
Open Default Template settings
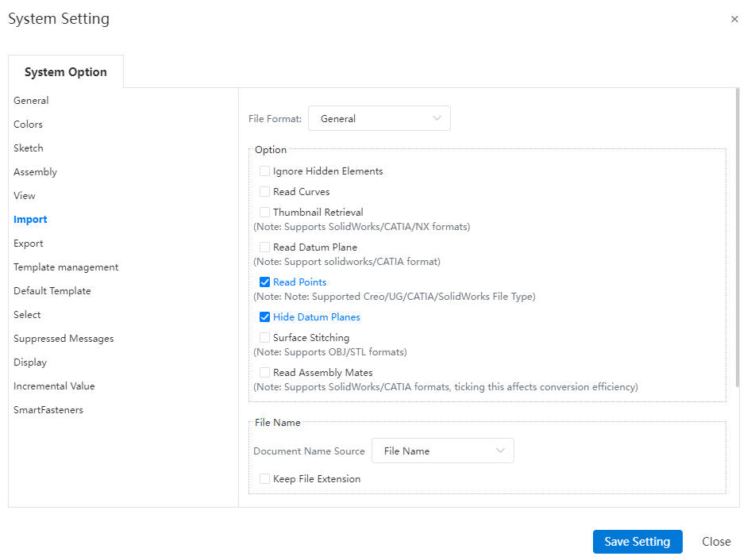[x=52, y=291]
